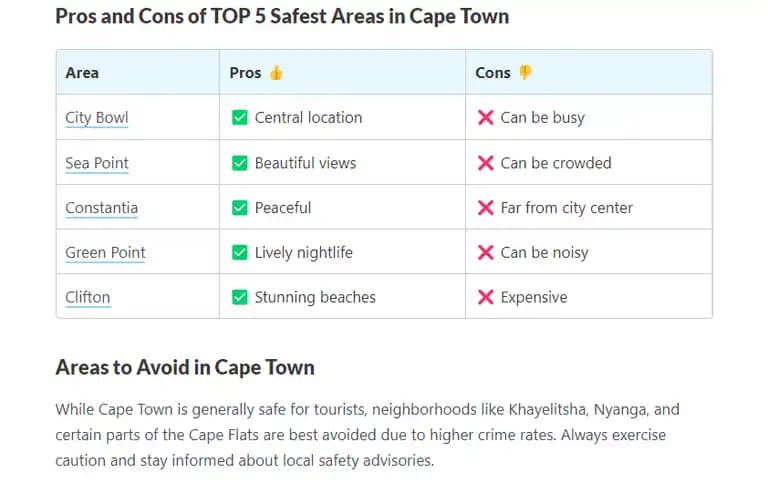Click the thumbs-down icon beside Cons

525,72
